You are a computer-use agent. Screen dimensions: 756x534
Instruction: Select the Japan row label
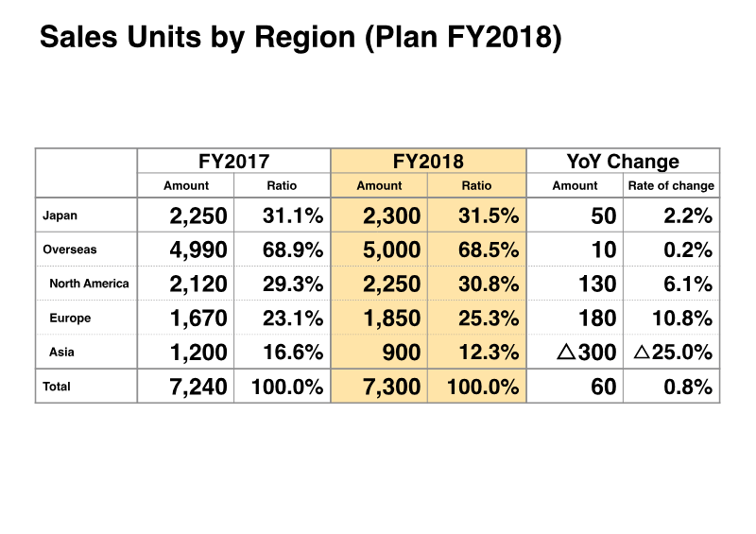tap(60, 215)
